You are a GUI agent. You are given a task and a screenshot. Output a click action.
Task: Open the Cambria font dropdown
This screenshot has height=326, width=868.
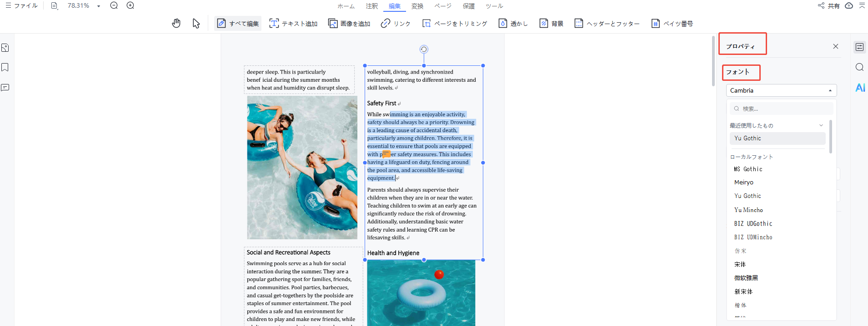781,90
